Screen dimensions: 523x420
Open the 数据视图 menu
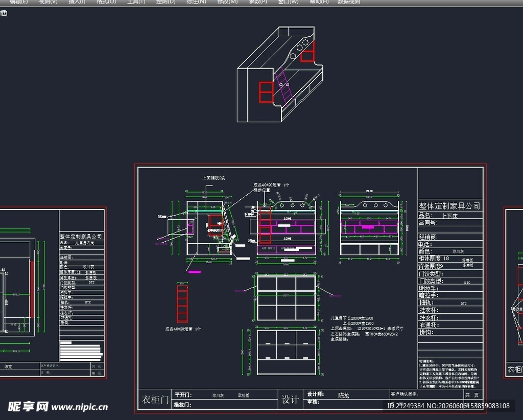pyautogui.click(x=349, y=2)
